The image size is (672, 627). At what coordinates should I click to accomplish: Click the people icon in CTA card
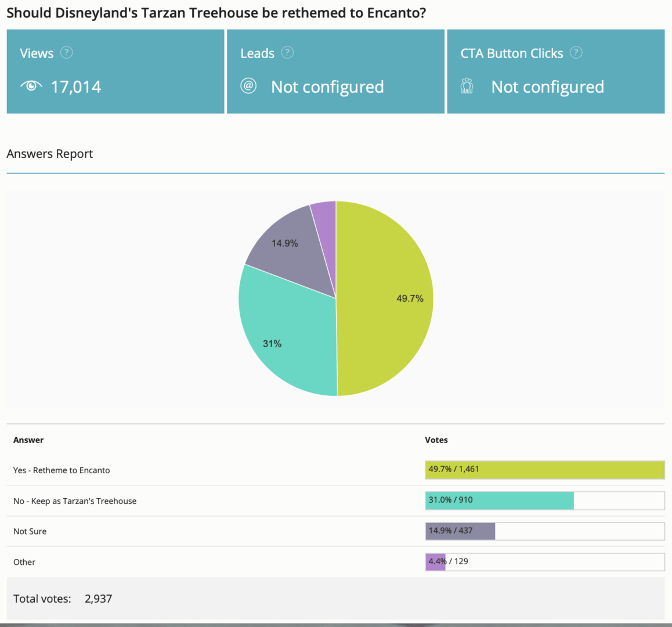point(467,86)
